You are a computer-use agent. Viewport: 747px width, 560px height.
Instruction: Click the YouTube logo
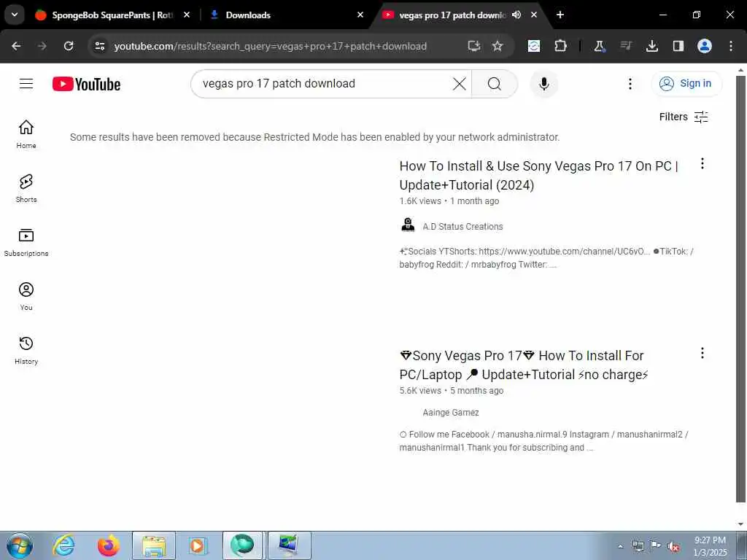click(x=86, y=85)
